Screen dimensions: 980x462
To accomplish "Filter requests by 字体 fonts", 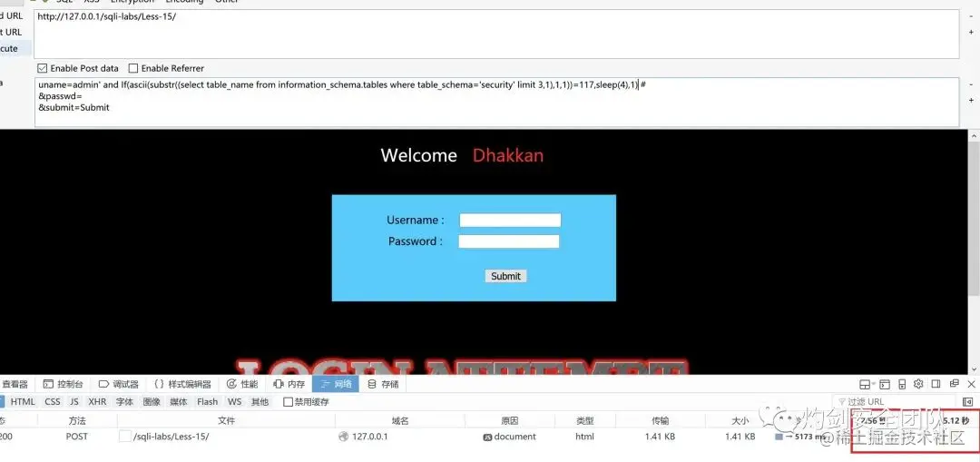I will tap(125, 402).
